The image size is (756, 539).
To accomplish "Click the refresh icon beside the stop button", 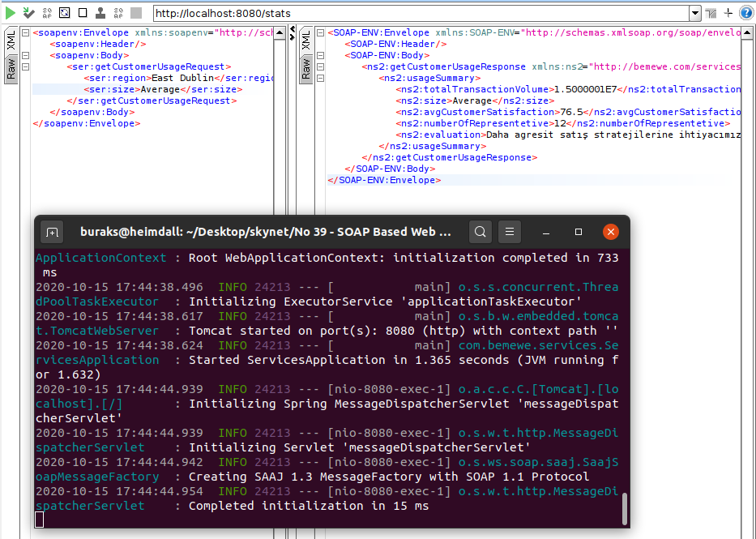I will pyautogui.click(x=64, y=13).
